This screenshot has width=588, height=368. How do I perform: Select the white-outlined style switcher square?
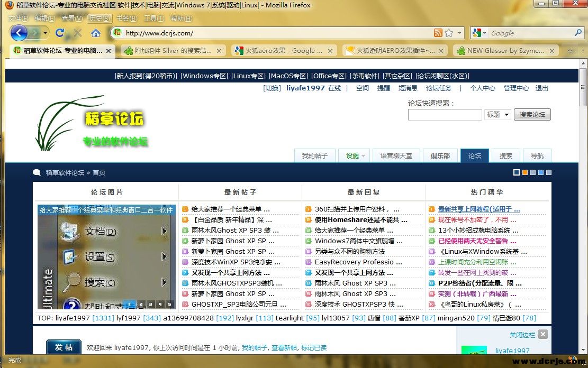tap(517, 172)
